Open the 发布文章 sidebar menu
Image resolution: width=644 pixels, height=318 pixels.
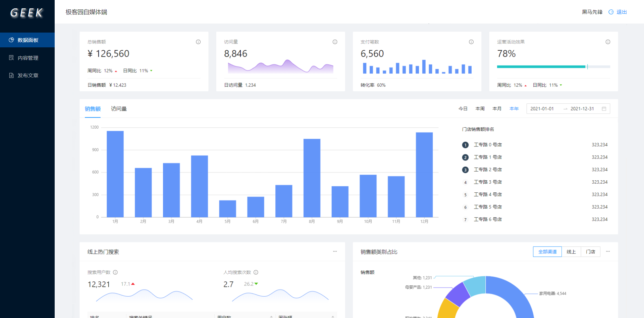click(x=27, y=75)
